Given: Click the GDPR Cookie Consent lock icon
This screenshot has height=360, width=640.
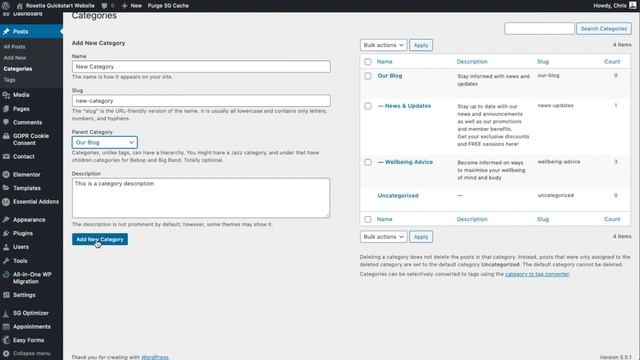Looking at the screenshot, I should coord(6,136).
